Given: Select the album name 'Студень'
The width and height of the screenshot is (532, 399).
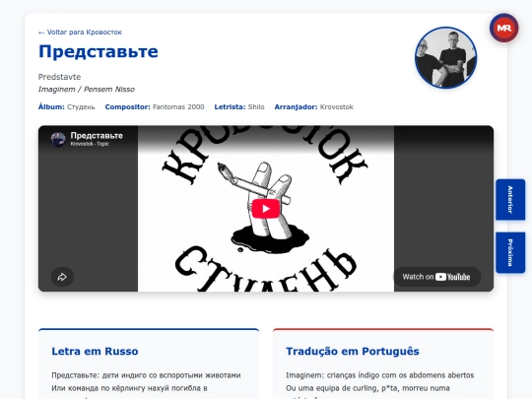Looking at the screenshot, I should click(81, 107).
